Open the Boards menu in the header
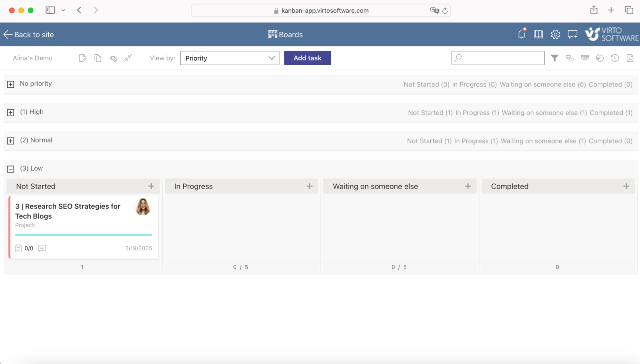Image resolution: width=640 pixels, height=364 pixels. click(x=285, y=34)
